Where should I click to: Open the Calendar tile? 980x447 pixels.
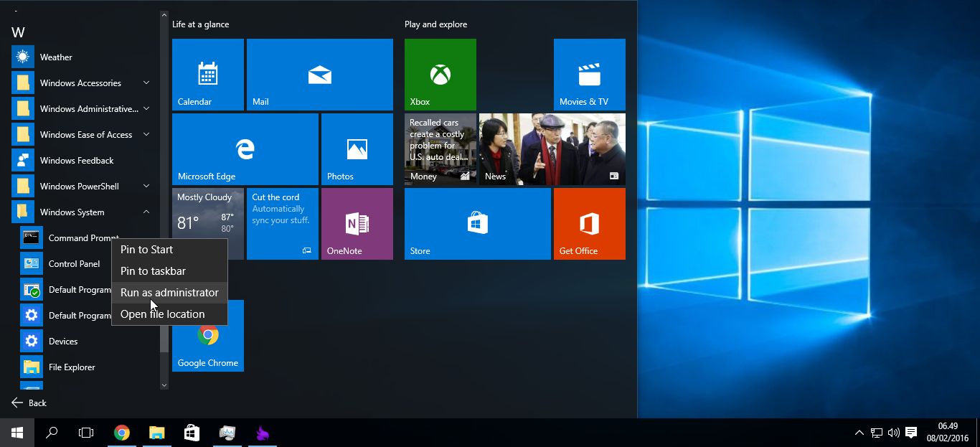[x=208, y=75]
